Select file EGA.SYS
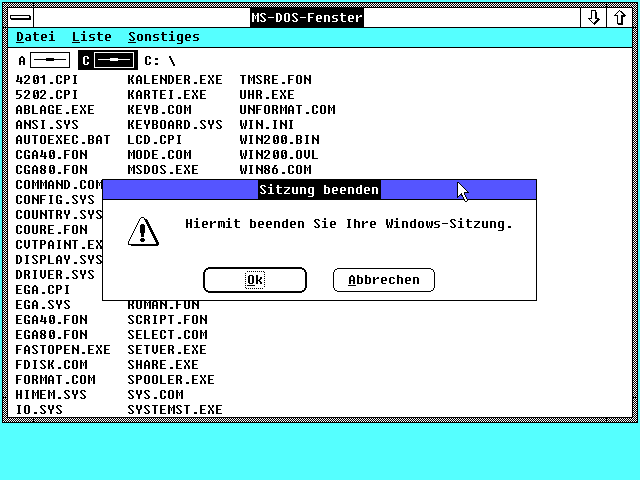This screenshot has height=480, width=640. pyautogui.click(x=43, y=304)
